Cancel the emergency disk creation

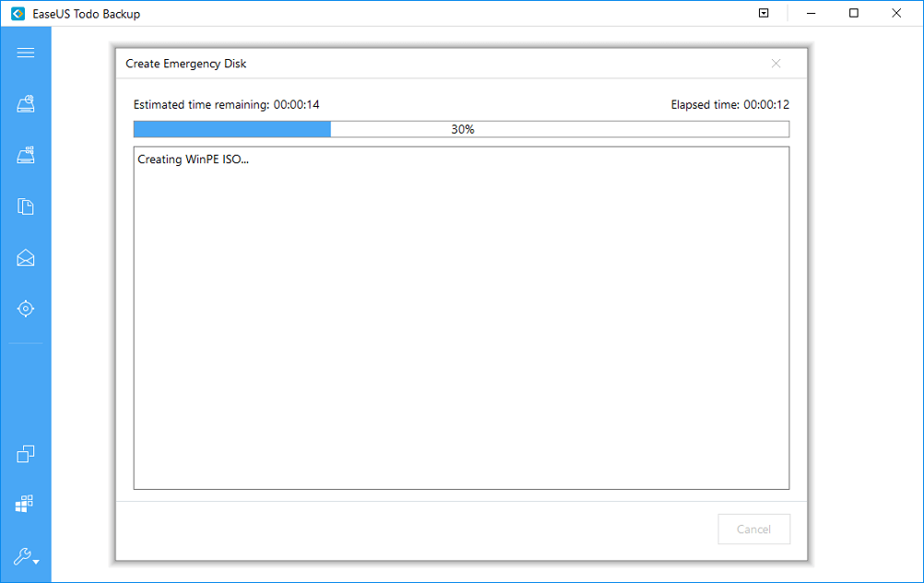click(x=753, y=529)
